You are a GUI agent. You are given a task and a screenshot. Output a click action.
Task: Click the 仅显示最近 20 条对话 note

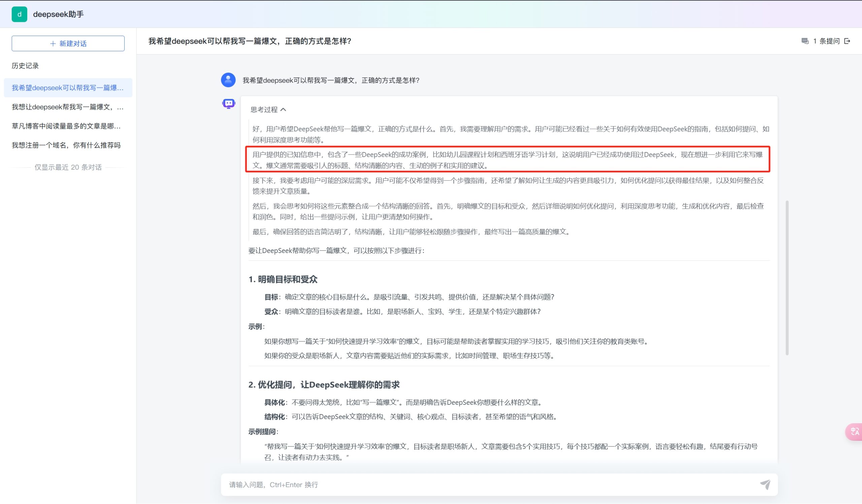pyautogui.click(x=68, y=168)
